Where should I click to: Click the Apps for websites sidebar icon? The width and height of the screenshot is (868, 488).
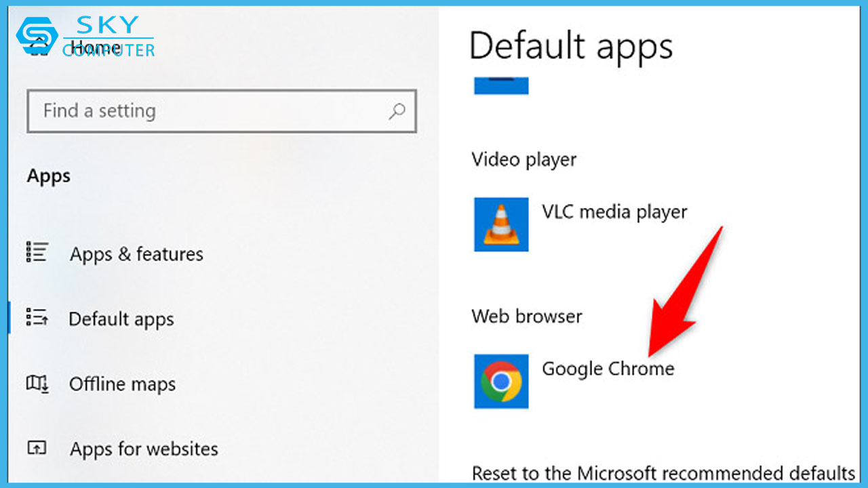(x=37, y=448)
